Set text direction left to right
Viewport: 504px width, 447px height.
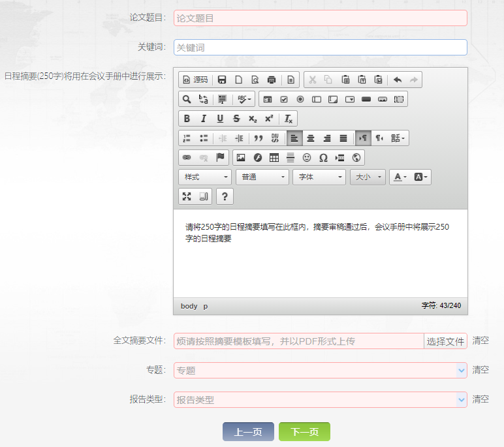click(x=363, y=138)
